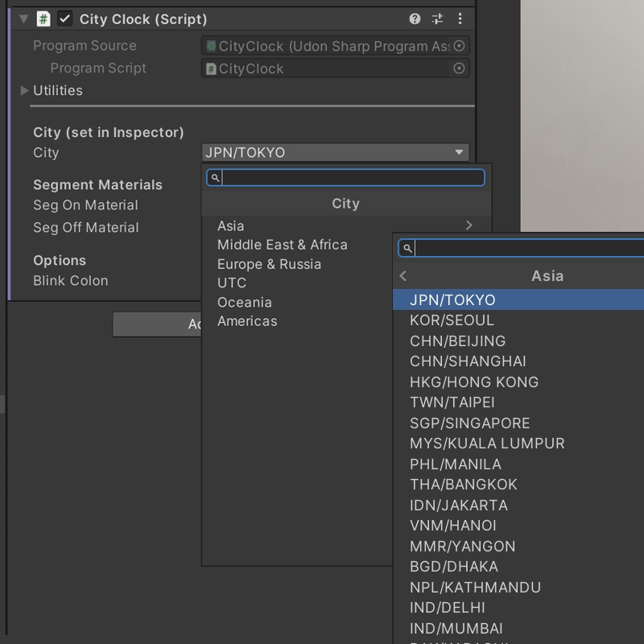Choose MYS/KUALA LUMPUR from Asia list
This screenshot has width=644, height=644.
(x=518, y=444)
